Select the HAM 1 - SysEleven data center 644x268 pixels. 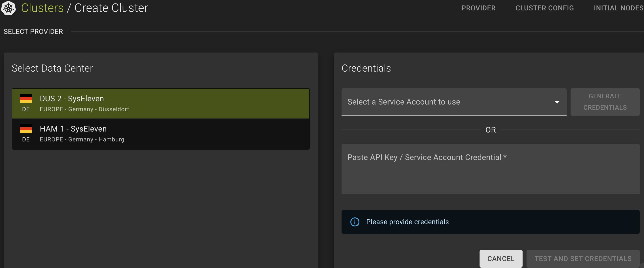[x=160, y=134]
